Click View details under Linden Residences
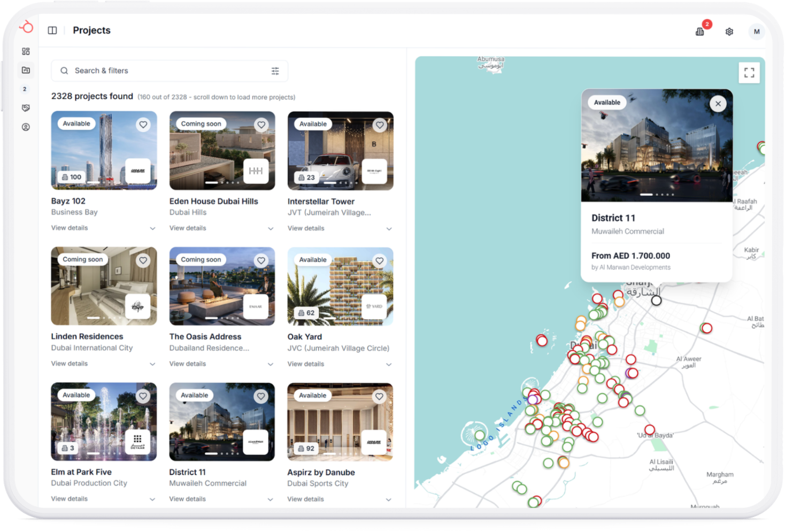Screen dimensions: 785x532 [x=70, y=364]
